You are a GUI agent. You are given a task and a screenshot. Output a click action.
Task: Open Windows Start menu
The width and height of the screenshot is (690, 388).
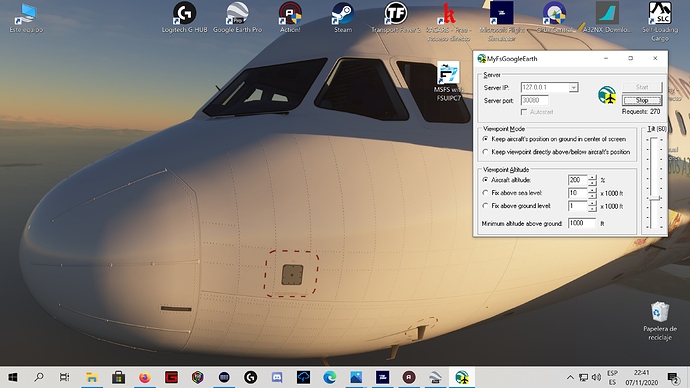click(x=13, y=377)
